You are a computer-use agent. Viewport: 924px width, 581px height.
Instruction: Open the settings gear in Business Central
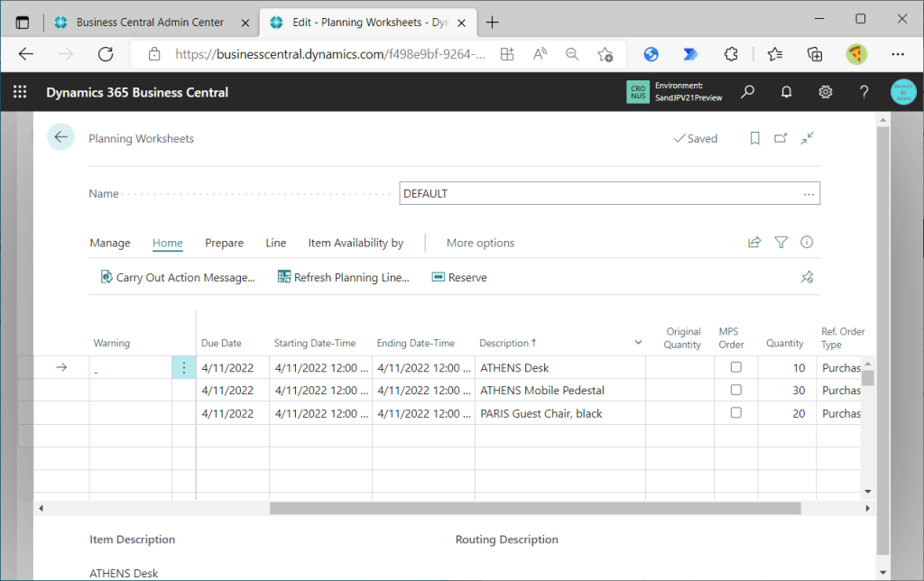click(x=825, y=92)
